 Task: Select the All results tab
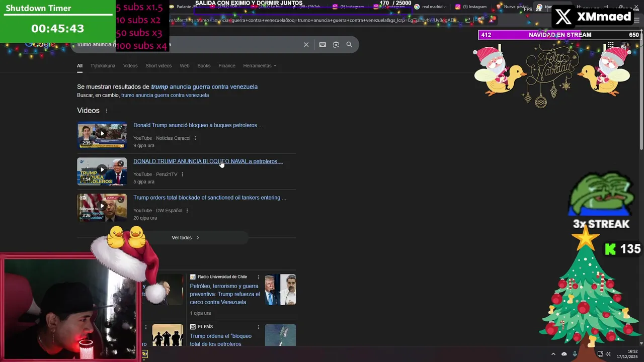79,66
